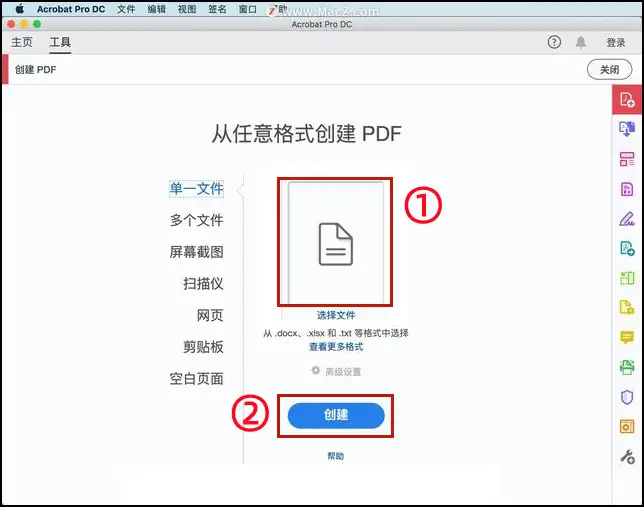This screenshot has width=644, height=507.
Task: Click the 高级设置 text
Action: [343, 372]
